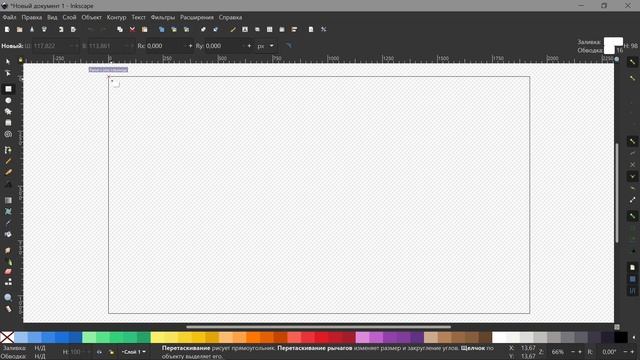Click the Paste clipboard icon
640x360 pixels.
(144, 29)
